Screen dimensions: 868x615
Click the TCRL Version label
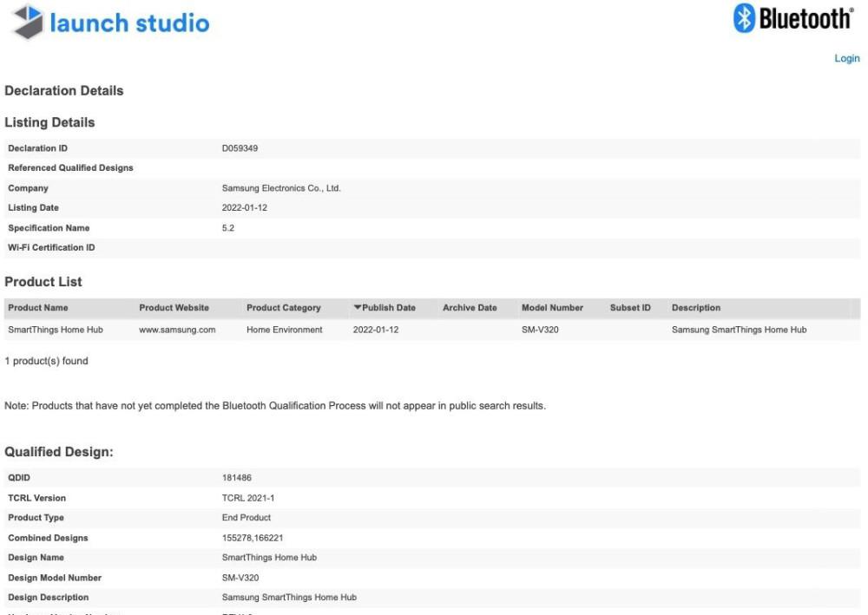coord(36,498)
